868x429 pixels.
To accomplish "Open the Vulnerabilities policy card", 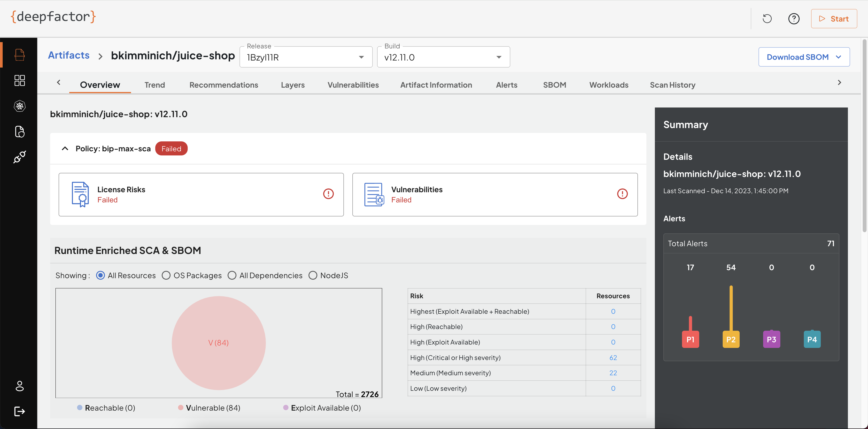I will (495, 195).
